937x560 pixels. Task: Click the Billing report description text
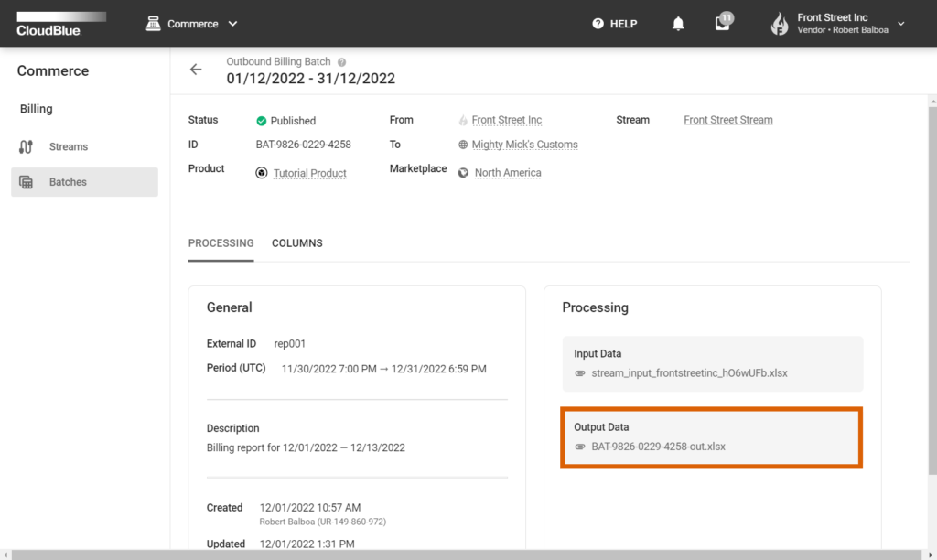point(306,447)
